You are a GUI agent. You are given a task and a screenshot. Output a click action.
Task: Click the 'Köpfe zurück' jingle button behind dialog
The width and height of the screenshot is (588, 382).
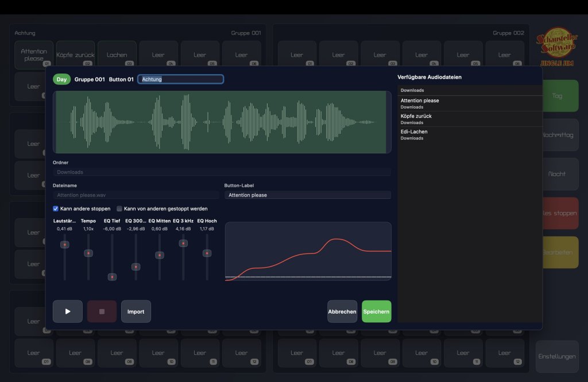pyautogui.click(x=75, y=55)
